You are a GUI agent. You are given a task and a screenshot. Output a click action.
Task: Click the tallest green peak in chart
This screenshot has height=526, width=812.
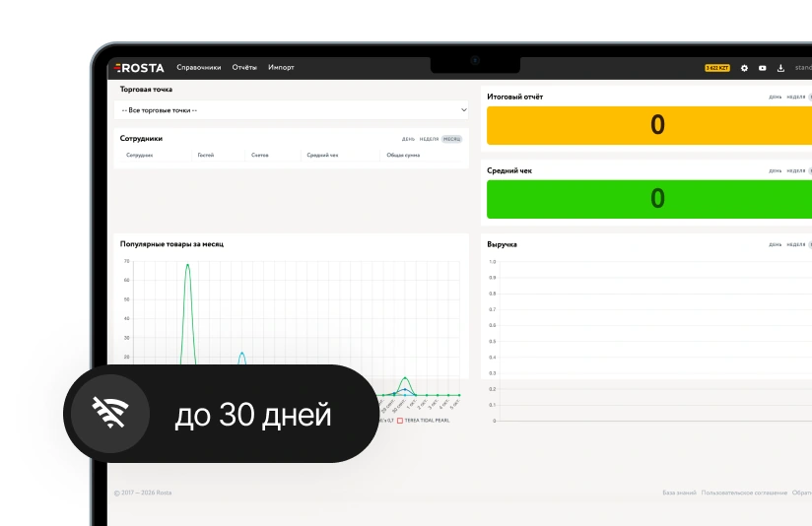tap(187, 265)
